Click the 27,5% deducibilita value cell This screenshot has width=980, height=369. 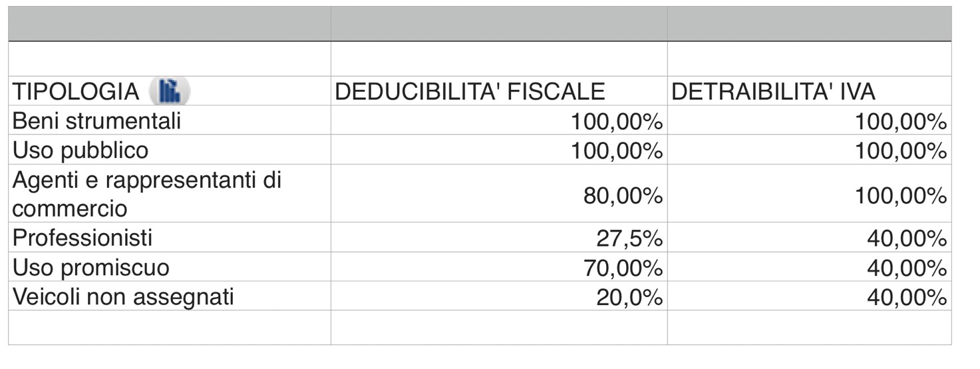click(x=499, y=237)
